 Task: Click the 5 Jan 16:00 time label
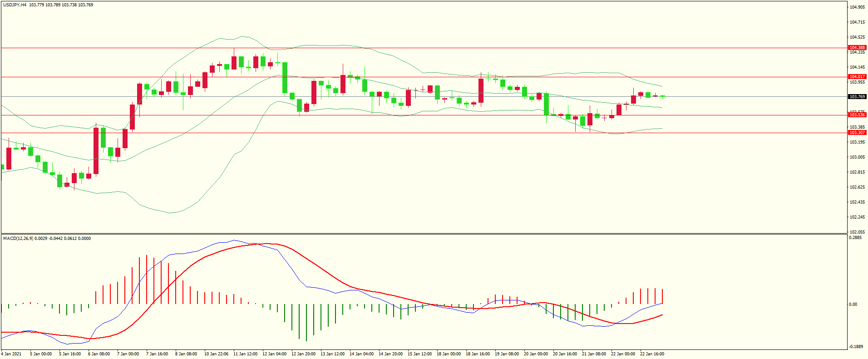[70, 354]
